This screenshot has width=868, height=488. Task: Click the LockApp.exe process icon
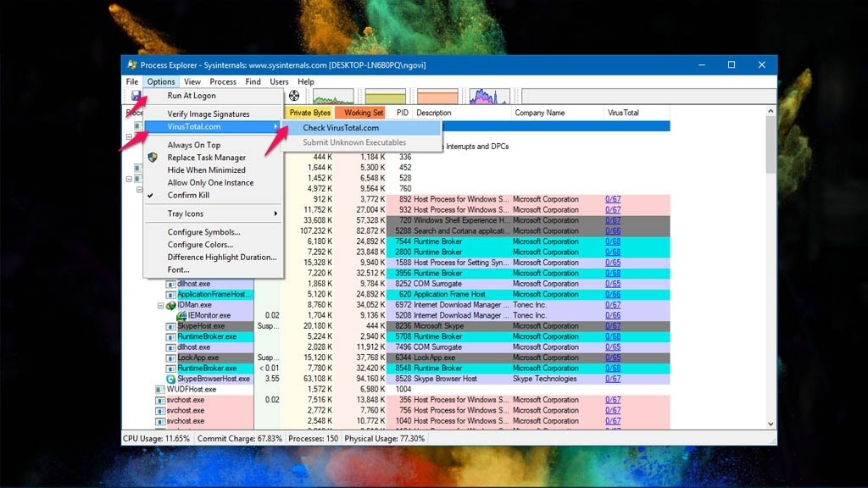pos(171,358)
